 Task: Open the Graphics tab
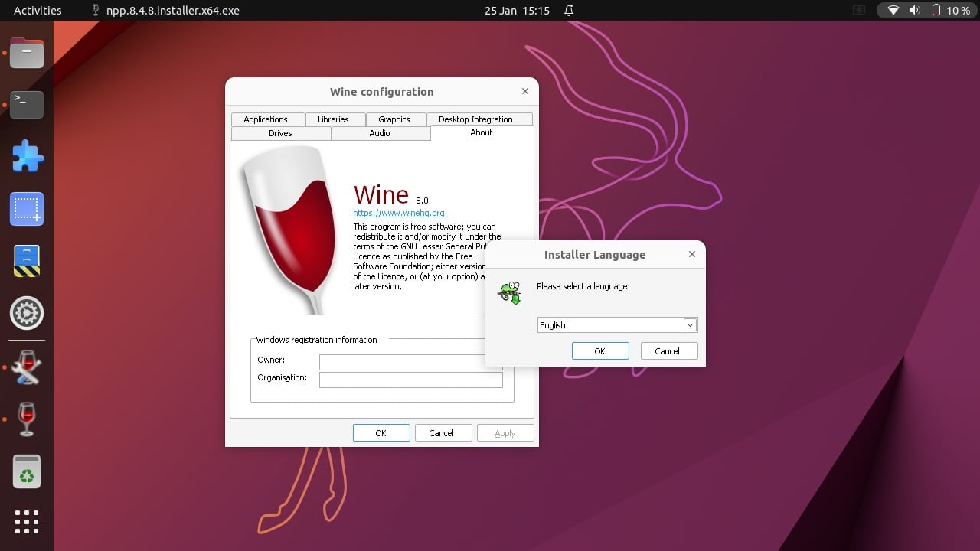[395, 119]
